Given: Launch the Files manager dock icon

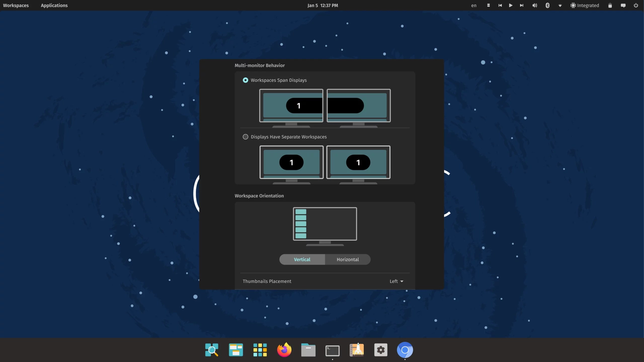Looking at the screenshot, I should [308, 350].
